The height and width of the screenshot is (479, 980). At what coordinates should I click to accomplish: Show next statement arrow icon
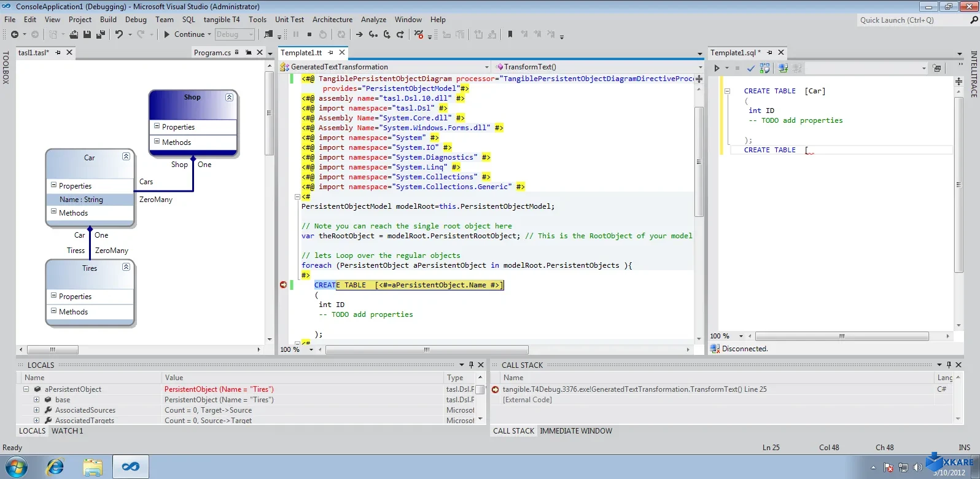coord(359,34)
